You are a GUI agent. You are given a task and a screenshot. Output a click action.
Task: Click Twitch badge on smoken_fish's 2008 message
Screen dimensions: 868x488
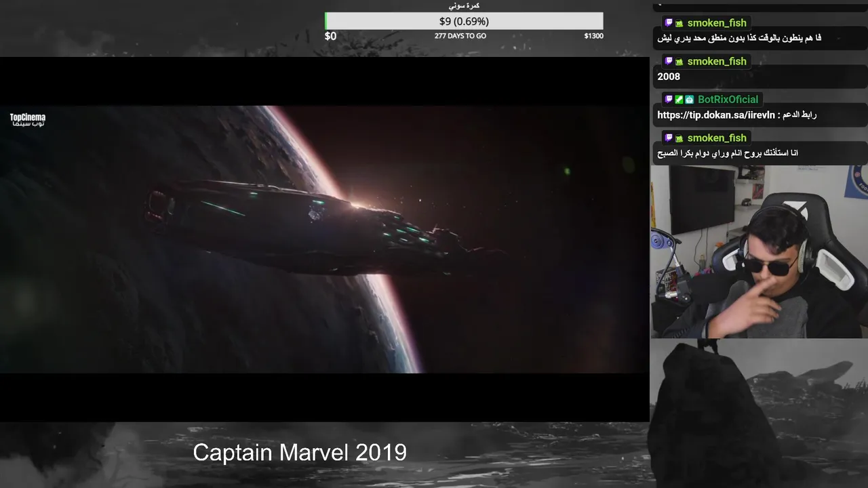pos(669,62)
